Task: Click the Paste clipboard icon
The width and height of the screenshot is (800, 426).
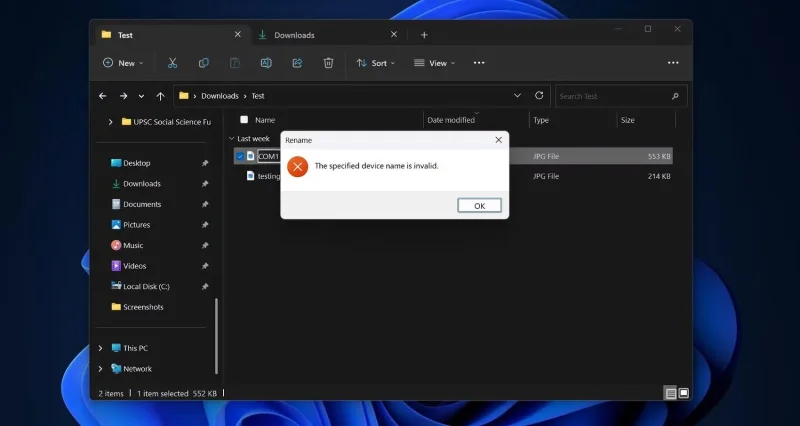Action: click(x=235, y=63)
